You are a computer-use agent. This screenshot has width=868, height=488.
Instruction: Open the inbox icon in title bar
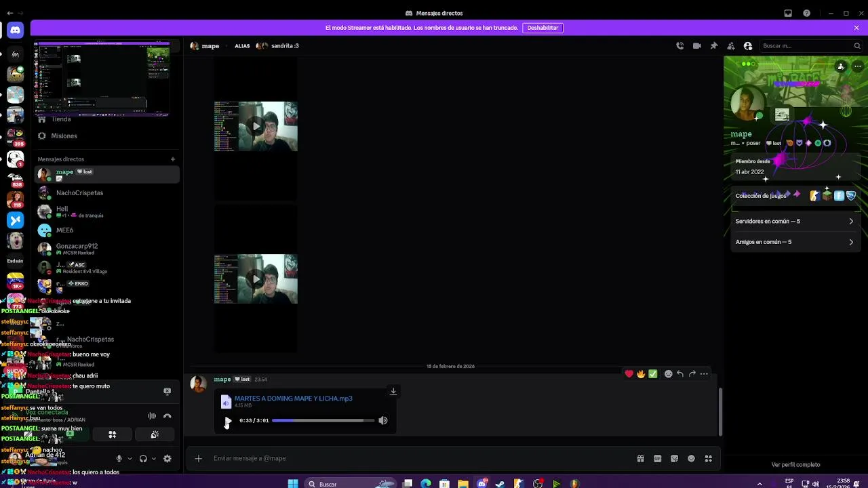click(x=788, y=13)
